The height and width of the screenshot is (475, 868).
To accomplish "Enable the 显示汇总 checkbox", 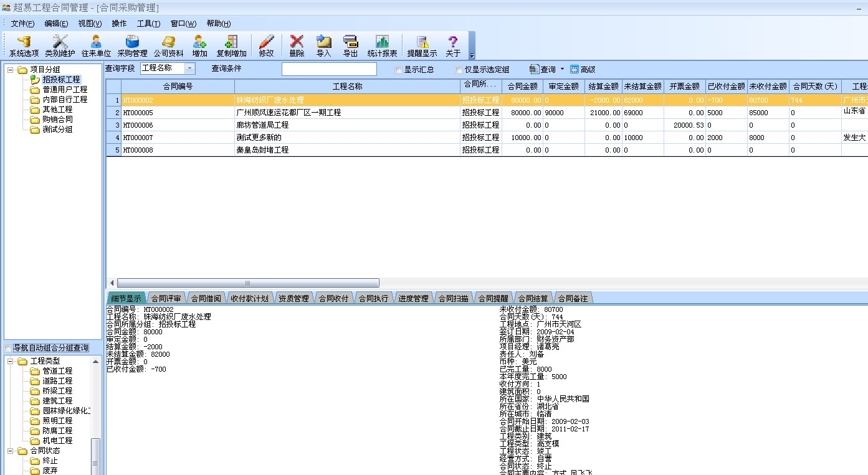I will click(x=399, y=70).
